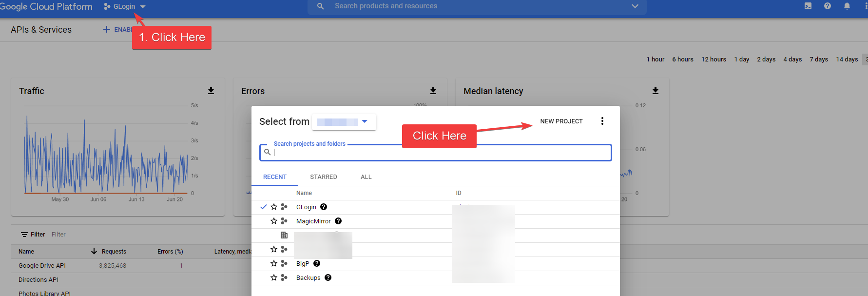Focus the Search projects and folders field

tap(439, 153)
